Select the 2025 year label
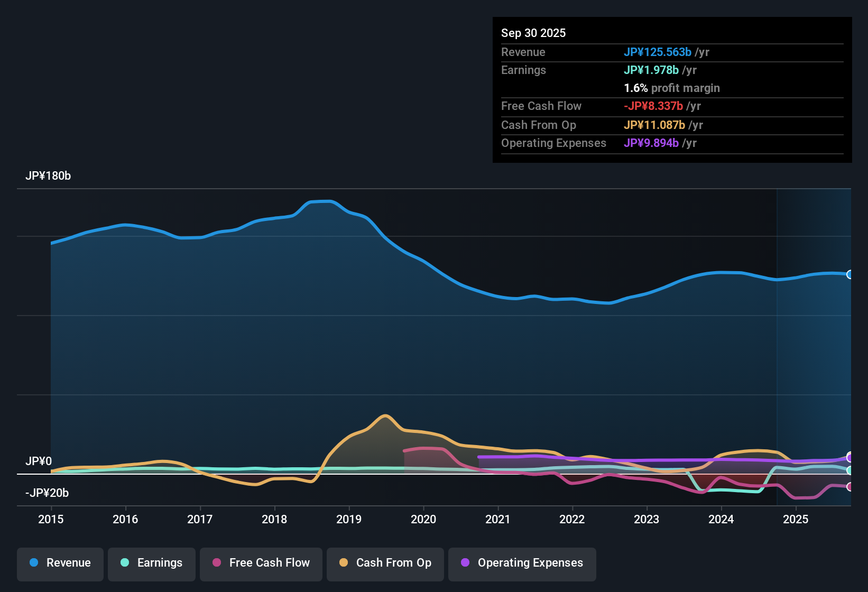The image size is (868, 592). tap(797, 520)
